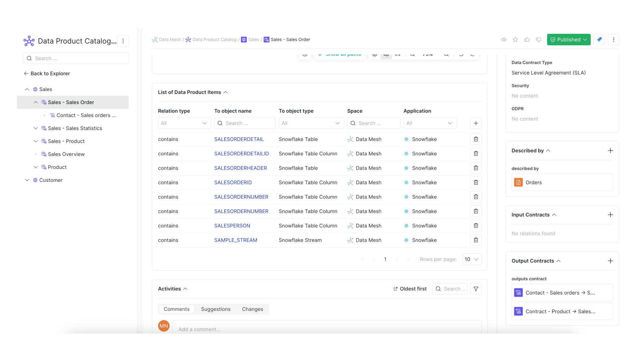Open Relation type filter dropdown
This screenshot has width=644, height=362.
pyautogui.click(x=184, y=123)
